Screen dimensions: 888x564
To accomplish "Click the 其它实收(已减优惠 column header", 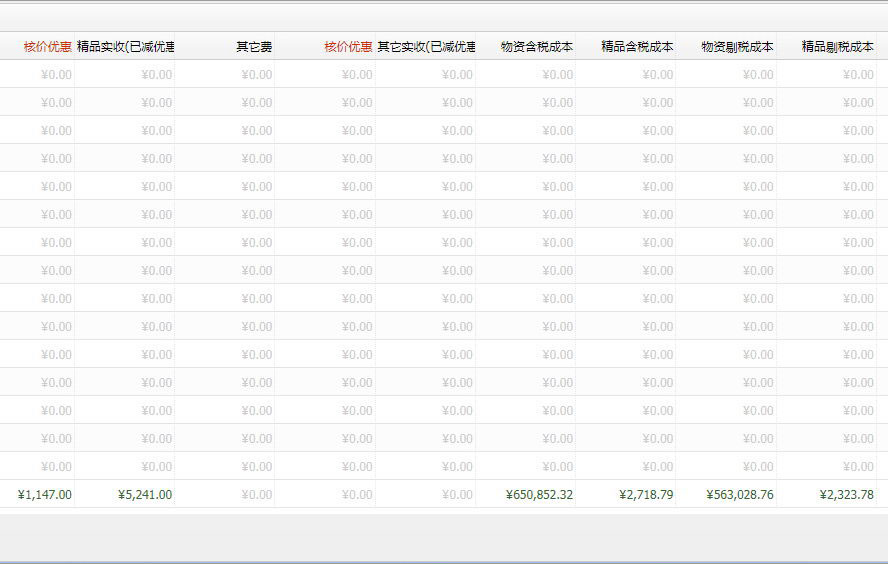I will [426, 46].
